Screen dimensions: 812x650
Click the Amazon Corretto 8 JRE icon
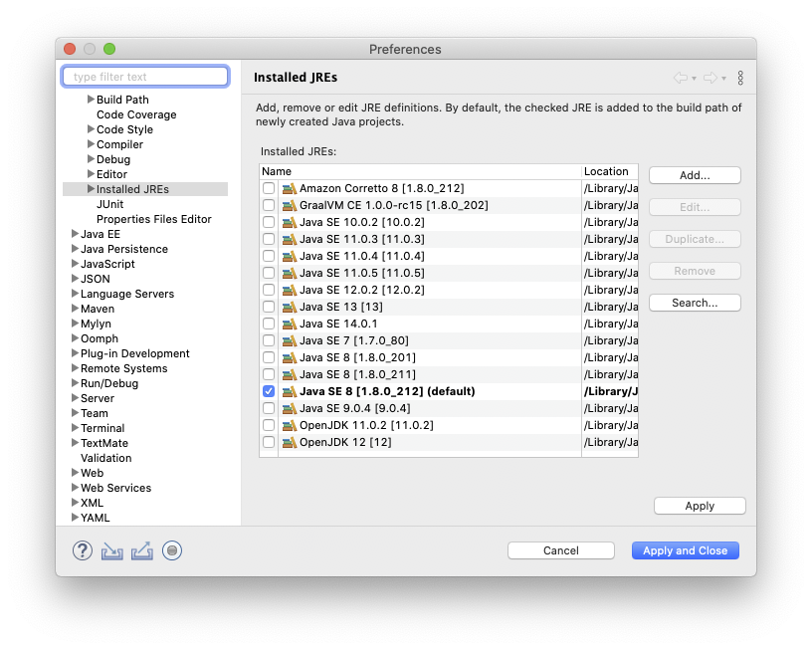click(289, 188)
